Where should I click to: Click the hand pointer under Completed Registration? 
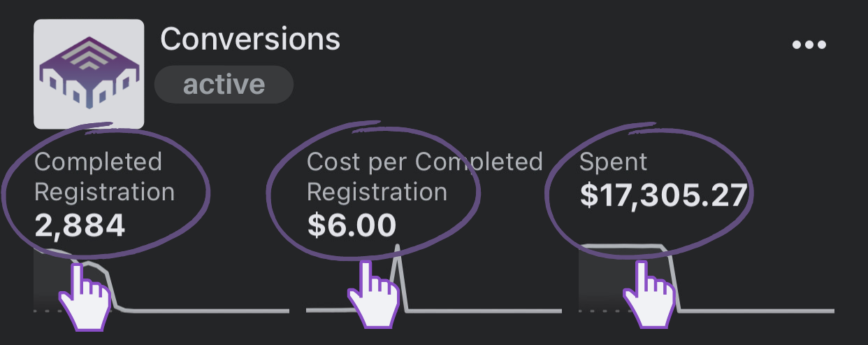(x=85, y=295)
